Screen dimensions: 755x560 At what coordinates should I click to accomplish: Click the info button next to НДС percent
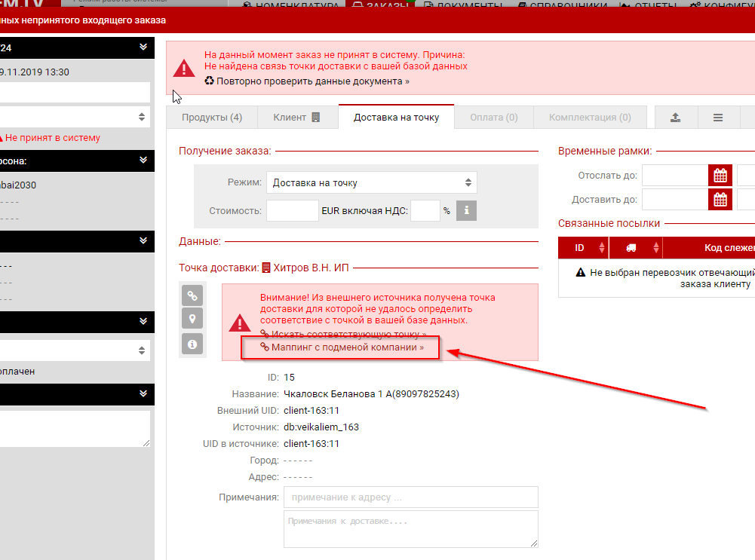pyautogui.click(x=466, y=211)
